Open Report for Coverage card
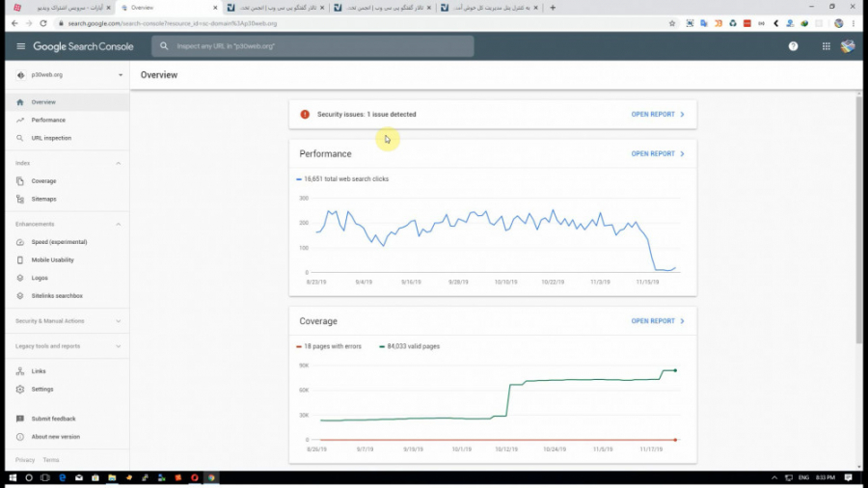This screenshot has width=868, height=488. coord(658,321)
